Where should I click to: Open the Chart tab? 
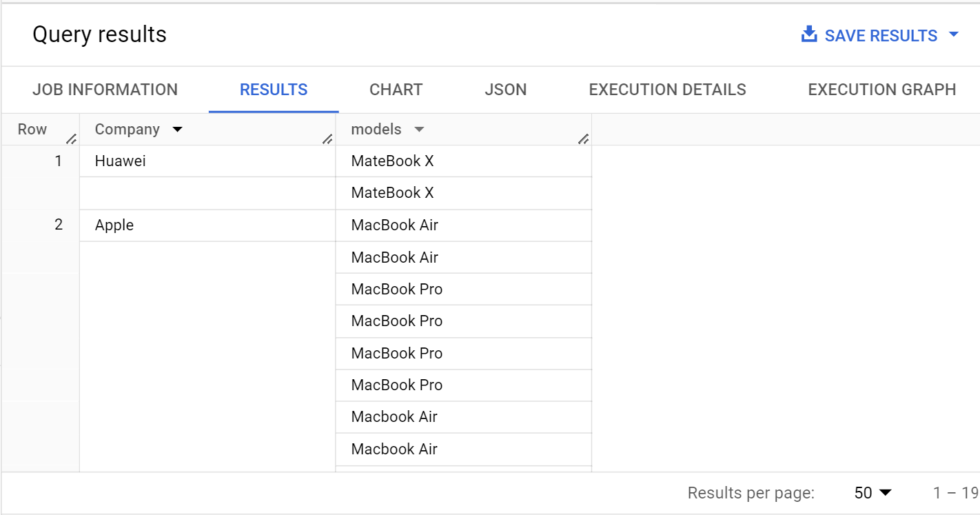(x=396, y=90)
